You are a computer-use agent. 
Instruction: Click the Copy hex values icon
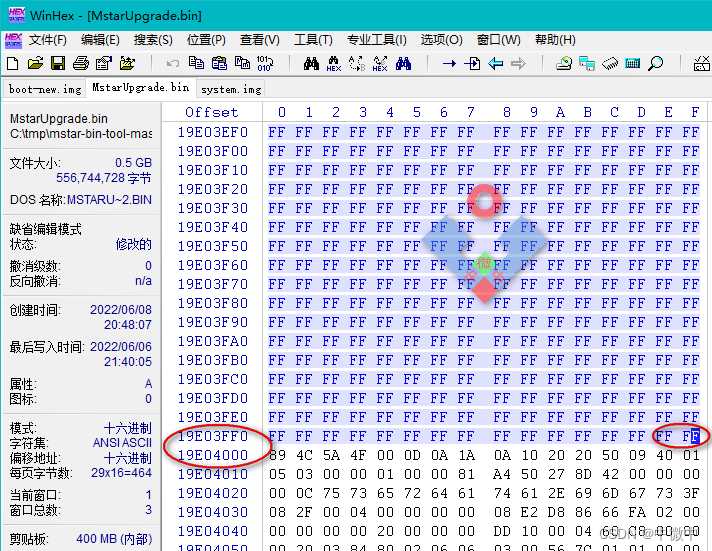point(242,63)
